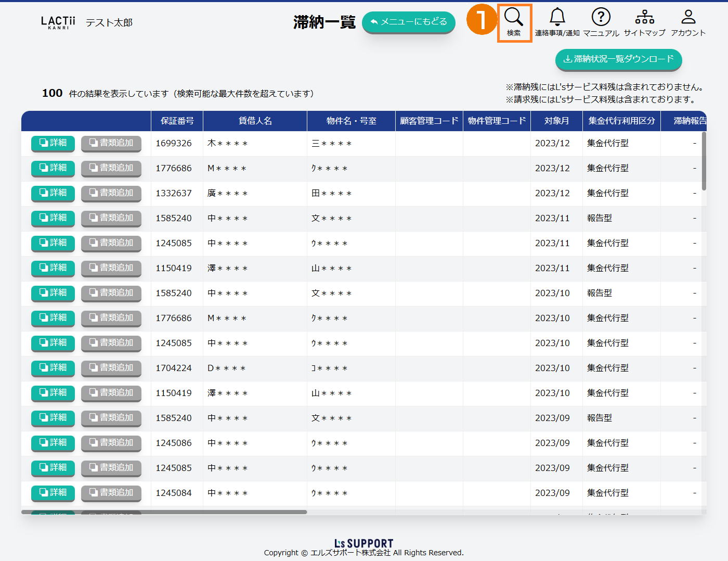Open the sitemap icon

coord(644,18)
